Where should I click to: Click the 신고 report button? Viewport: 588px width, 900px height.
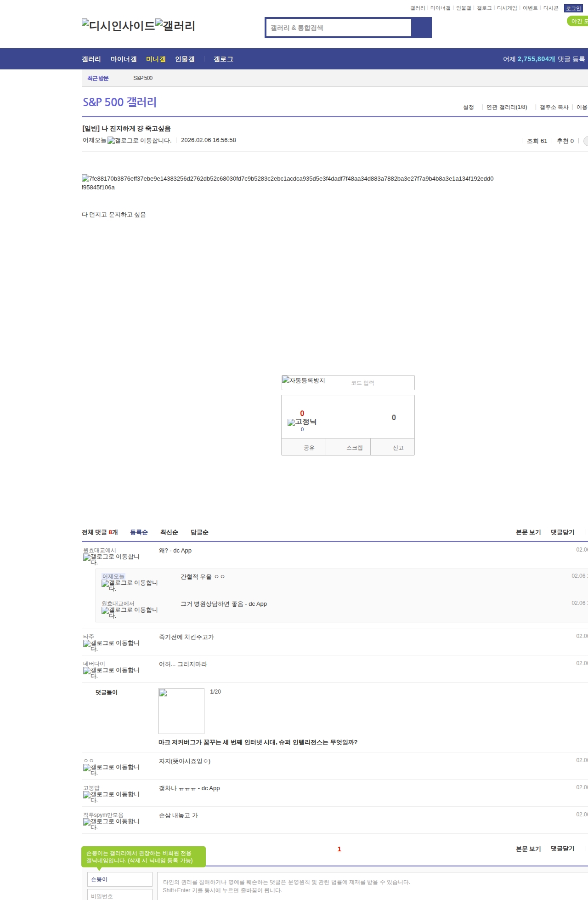pyautogui.click(x=398, y=448)
